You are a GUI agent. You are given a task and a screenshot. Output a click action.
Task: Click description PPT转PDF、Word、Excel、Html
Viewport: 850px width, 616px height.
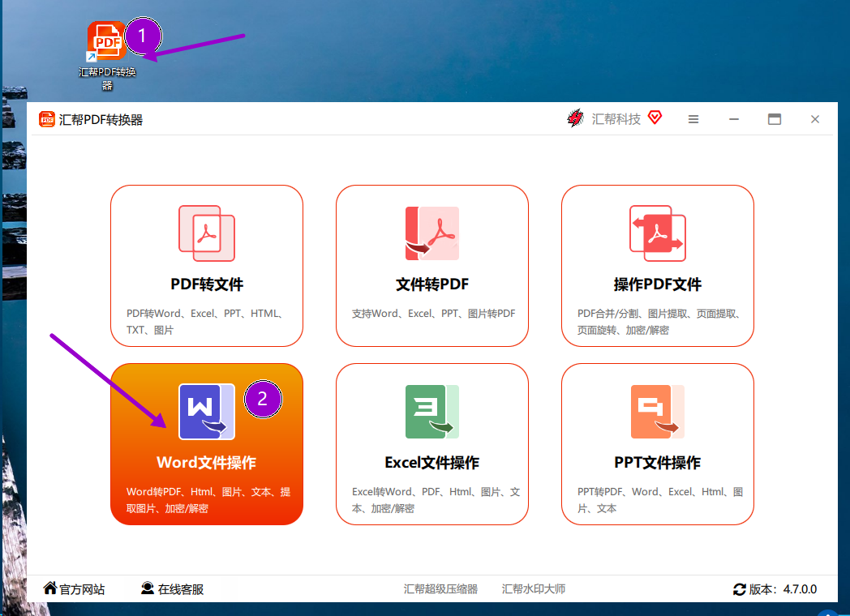tap(659, 500)
